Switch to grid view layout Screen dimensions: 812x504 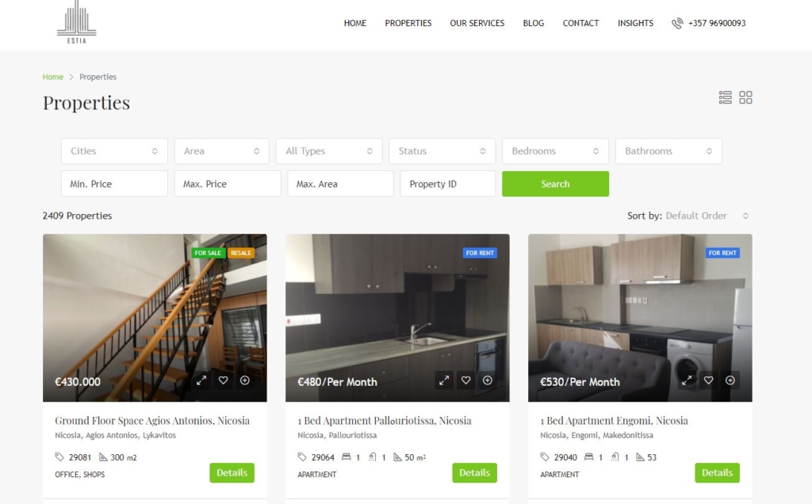pyautogui.click(x=745, y=97)
